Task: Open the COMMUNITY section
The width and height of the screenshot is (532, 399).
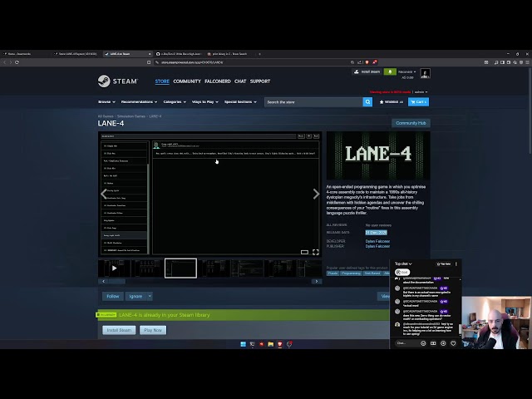Action: point(187,81)
